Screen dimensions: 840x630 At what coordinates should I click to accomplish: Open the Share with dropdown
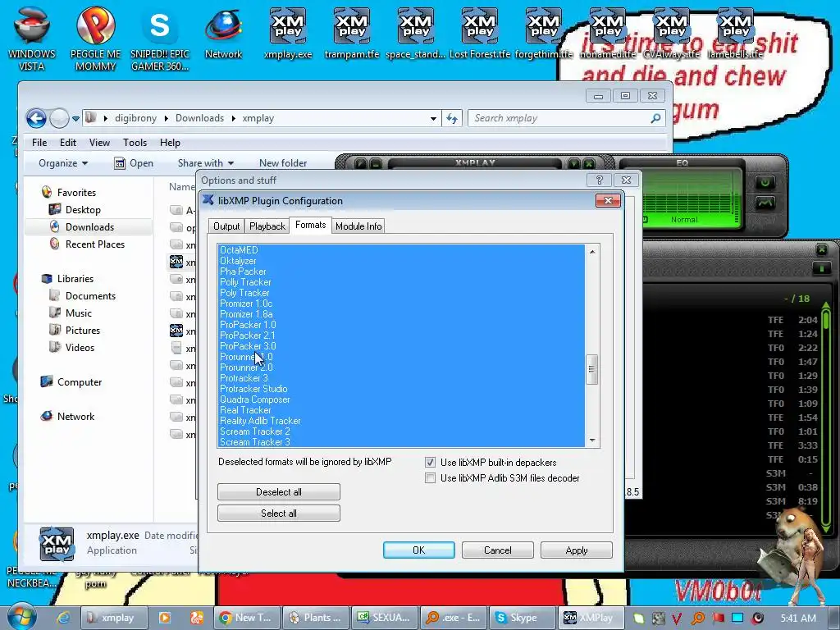pyautogui.click(x=206, y=163)
